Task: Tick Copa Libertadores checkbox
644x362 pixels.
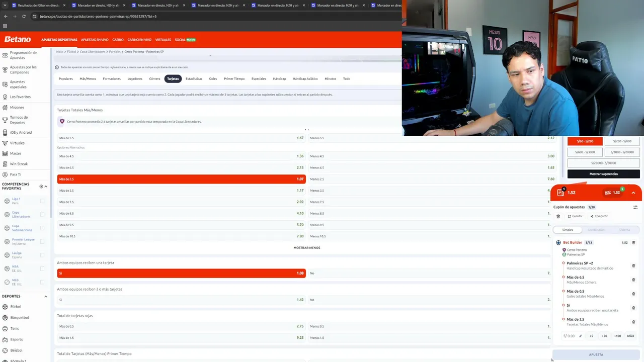Action: [x=42, y=215]
